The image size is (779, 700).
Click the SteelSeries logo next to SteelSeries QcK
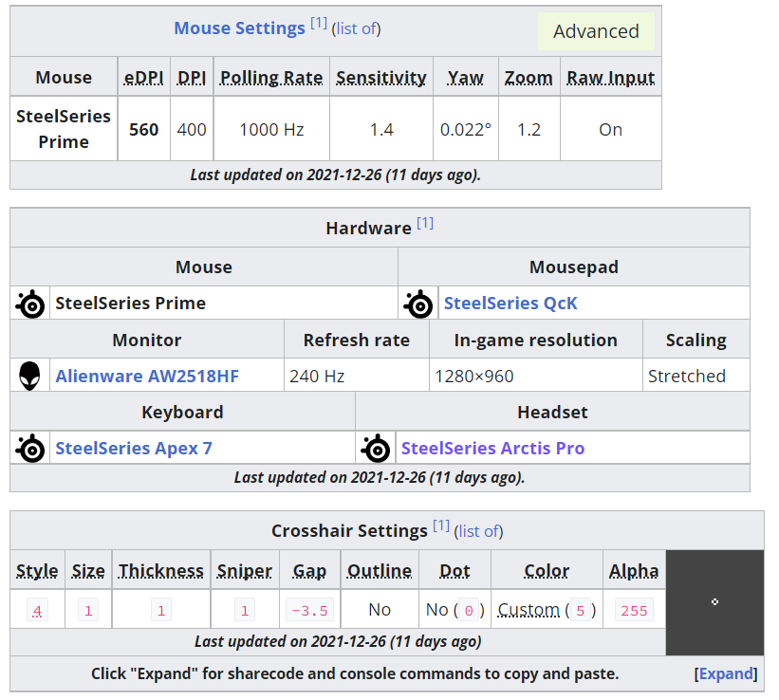[417, 304]
